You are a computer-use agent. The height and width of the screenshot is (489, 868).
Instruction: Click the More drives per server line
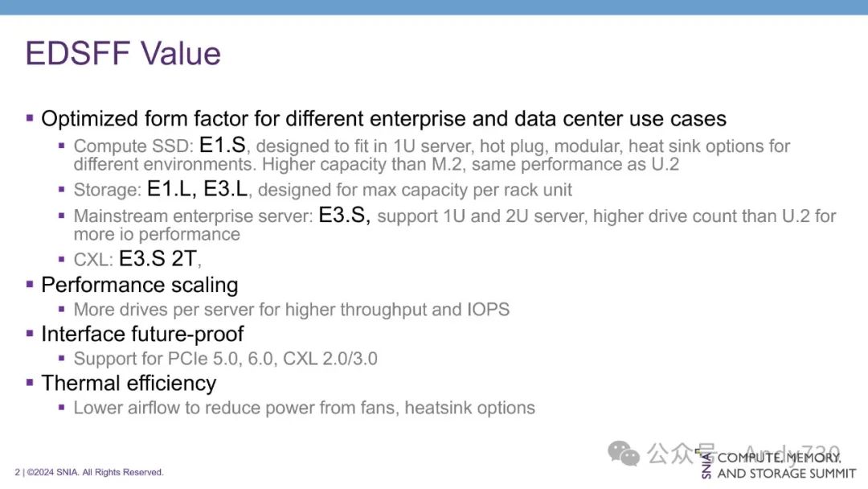tap(291, 310)
